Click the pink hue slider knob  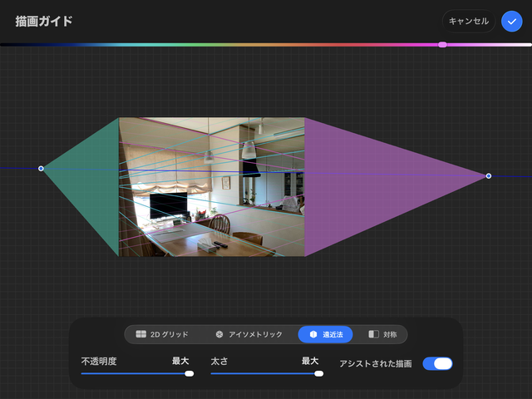pyautogui.click(x=442, y=44)
